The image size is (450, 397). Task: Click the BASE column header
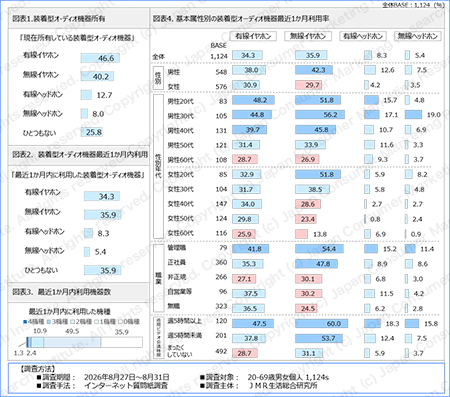[x=219, y=46]
